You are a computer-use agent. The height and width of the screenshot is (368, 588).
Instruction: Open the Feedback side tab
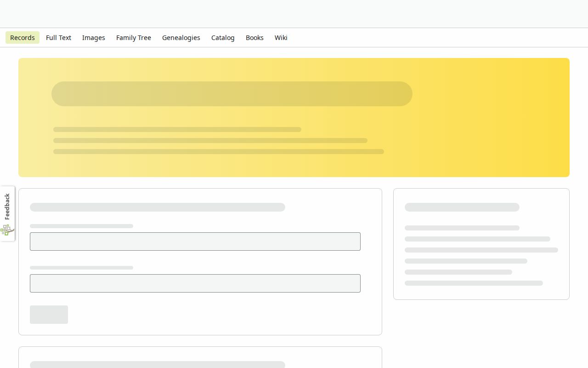(x=7, y=213)
